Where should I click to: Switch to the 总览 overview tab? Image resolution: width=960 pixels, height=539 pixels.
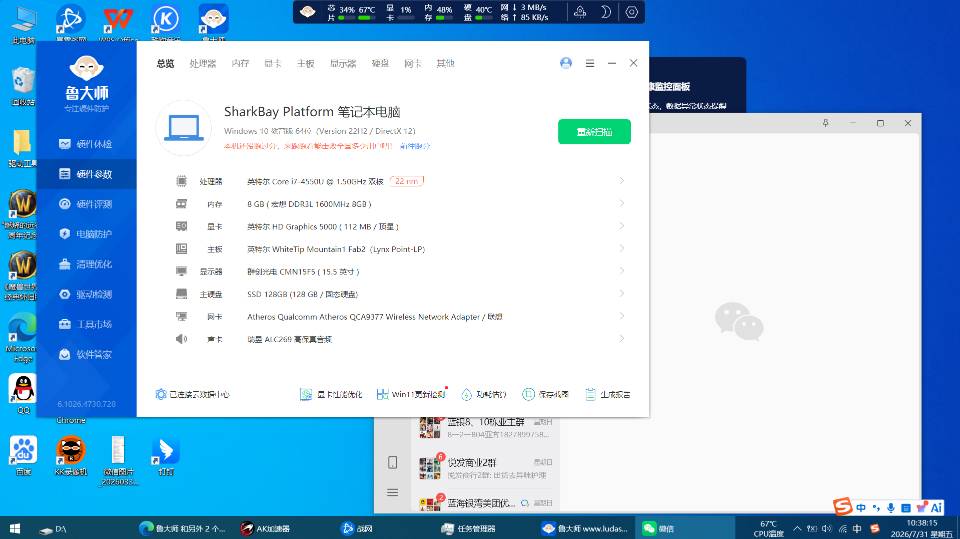[x=165, y=64]
